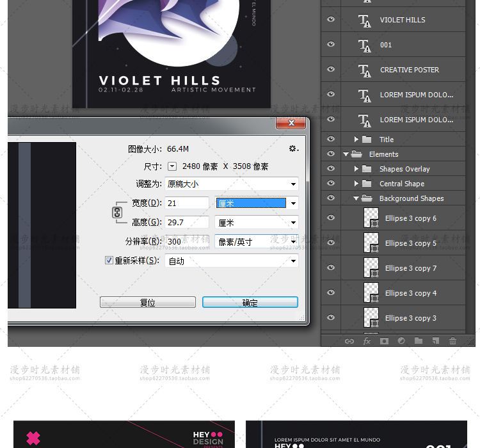Create a new layer group

point(419,341)
